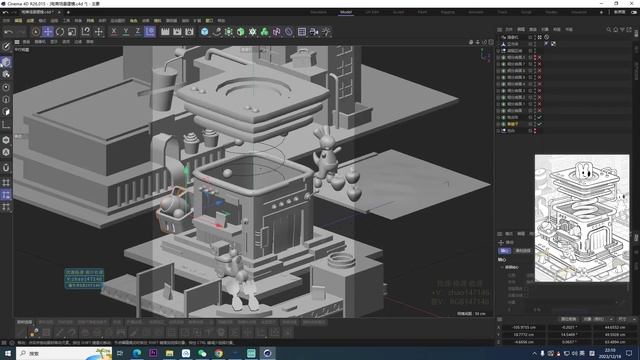Enable the topmost red X object flag
The height and width of the screenshot is (360, 640).
[539, 58]
